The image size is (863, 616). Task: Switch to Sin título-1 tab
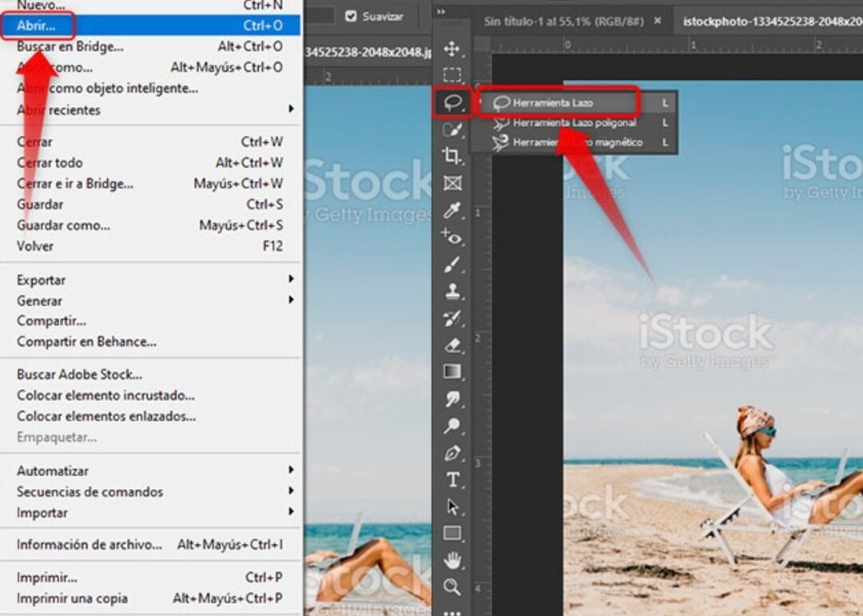click(563, 22)
